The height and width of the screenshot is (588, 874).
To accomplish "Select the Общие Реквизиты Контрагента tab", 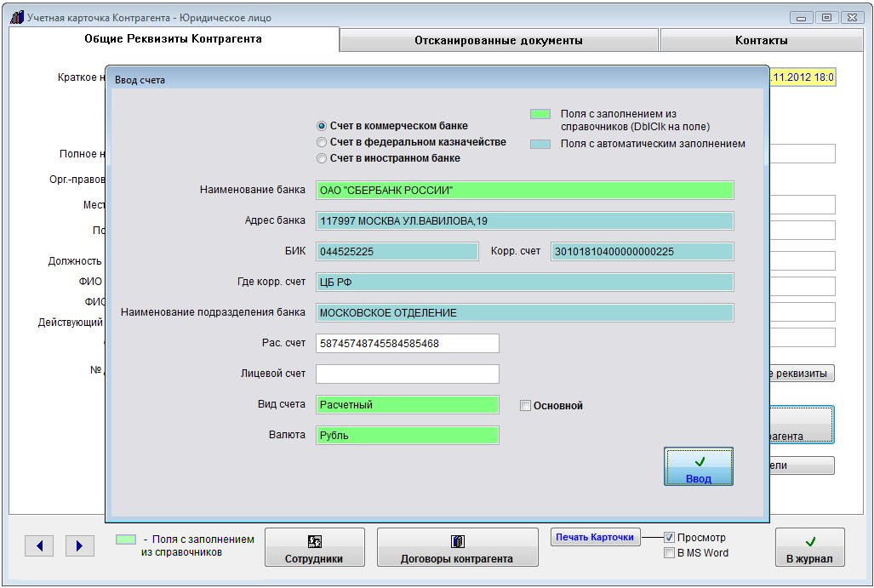I will click(x=174, y=39).
